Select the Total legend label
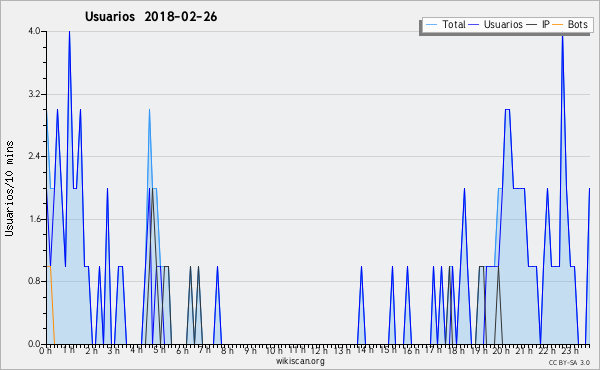Viewport: 600px width, 370px height. pyautogui.click(x=454, y=24)
